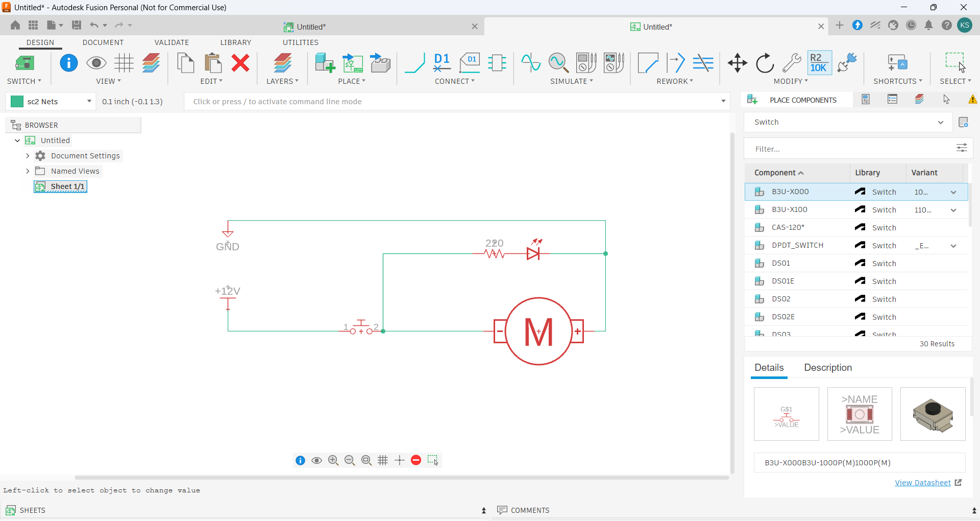This screenshot has width=980, height=521.
Task: Expand the B3U-X100 variant dropdown
Action: [x=953, y=210]
